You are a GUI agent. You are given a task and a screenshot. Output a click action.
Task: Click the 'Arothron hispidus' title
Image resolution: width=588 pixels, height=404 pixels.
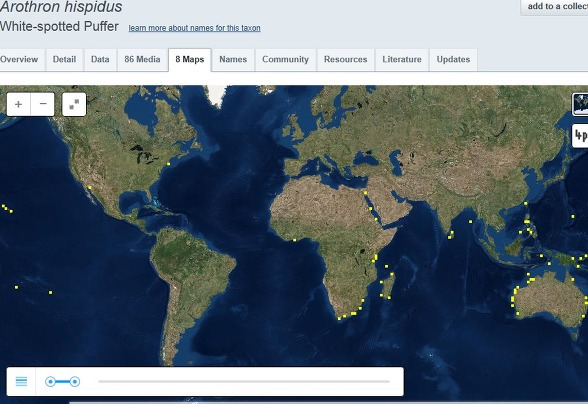click(x=61, y=6)
